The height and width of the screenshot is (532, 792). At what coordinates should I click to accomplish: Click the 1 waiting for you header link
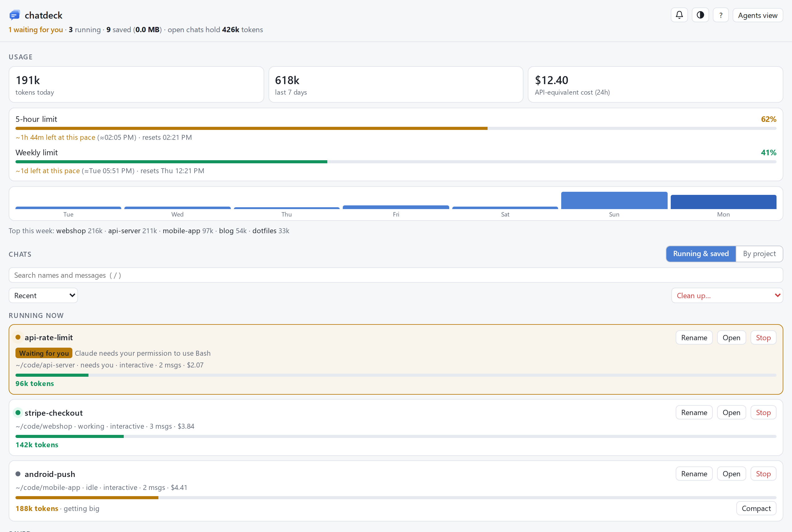tap(36, 29)
